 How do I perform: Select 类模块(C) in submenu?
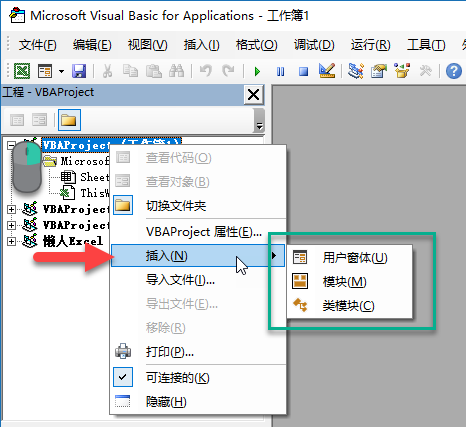pos(350,306)
